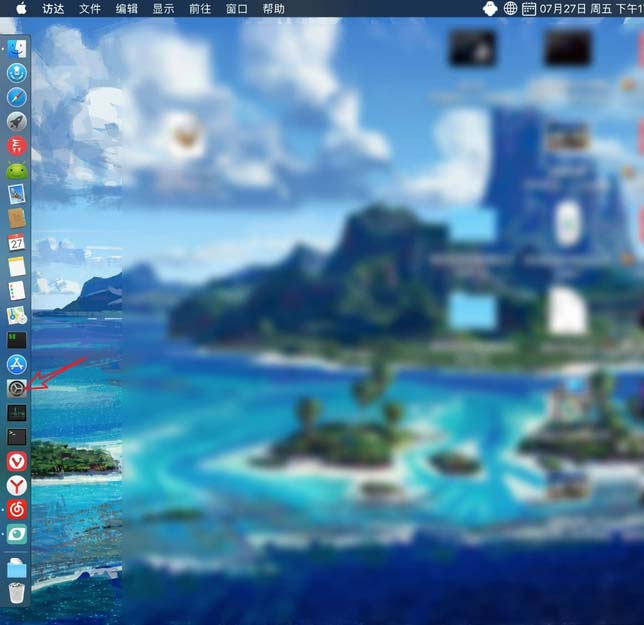Open the Trash in the Dock
The width and height of the screenshot is (644, 625).
pyautogui.click(x=17, y=593)
